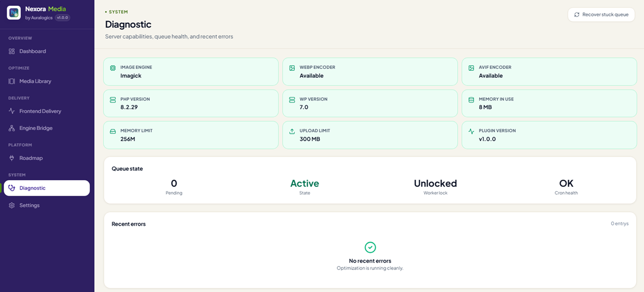Viewport: 644px width, 292px height.
Task: Click the page subtitle about server capabilities
Action: click(169, 36)
